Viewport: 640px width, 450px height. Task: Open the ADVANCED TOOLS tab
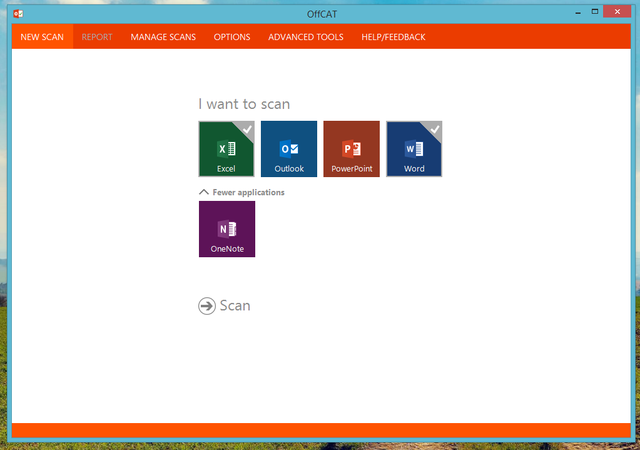(305, 37)
